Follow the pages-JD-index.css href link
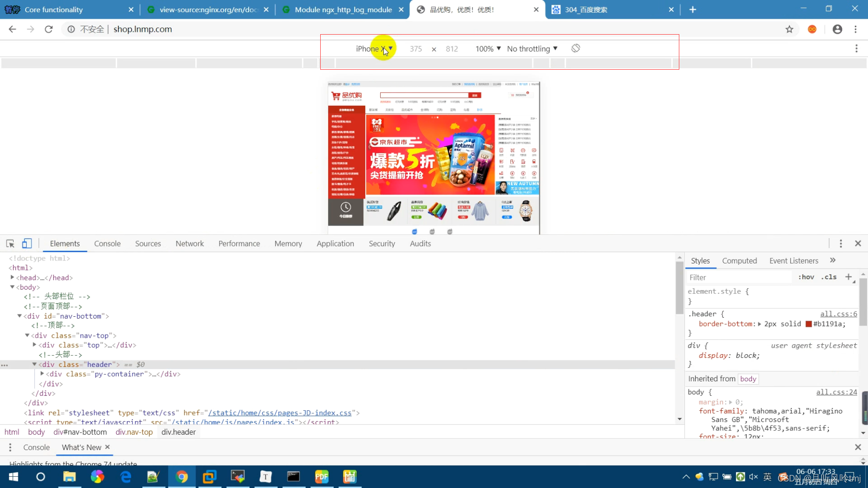 pyautogui.click(x=280, y=413)
